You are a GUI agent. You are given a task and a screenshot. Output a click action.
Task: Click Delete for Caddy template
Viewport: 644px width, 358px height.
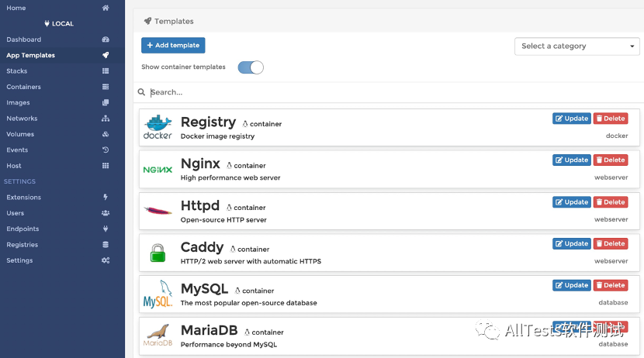click(x=611, y=243)
